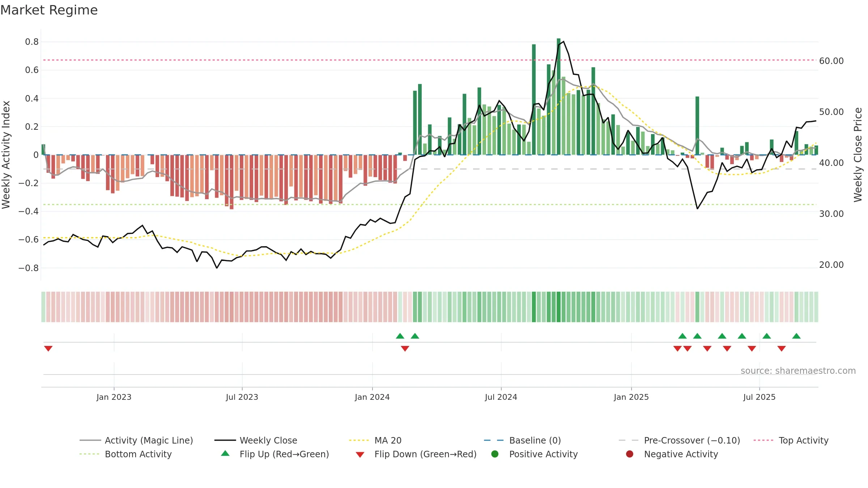Click the isolated tall green bar in 2025
Screen dimensions: 868x488
click(697, 125)
